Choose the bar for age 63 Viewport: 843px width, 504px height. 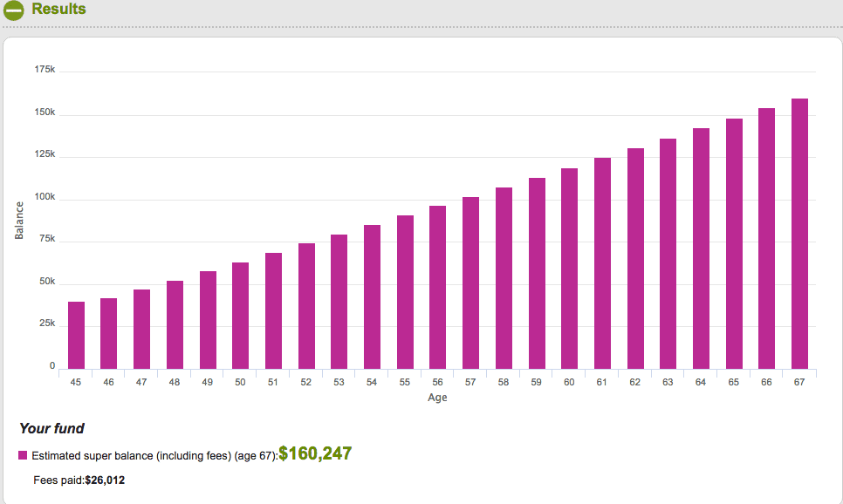[x=668, y=253]
